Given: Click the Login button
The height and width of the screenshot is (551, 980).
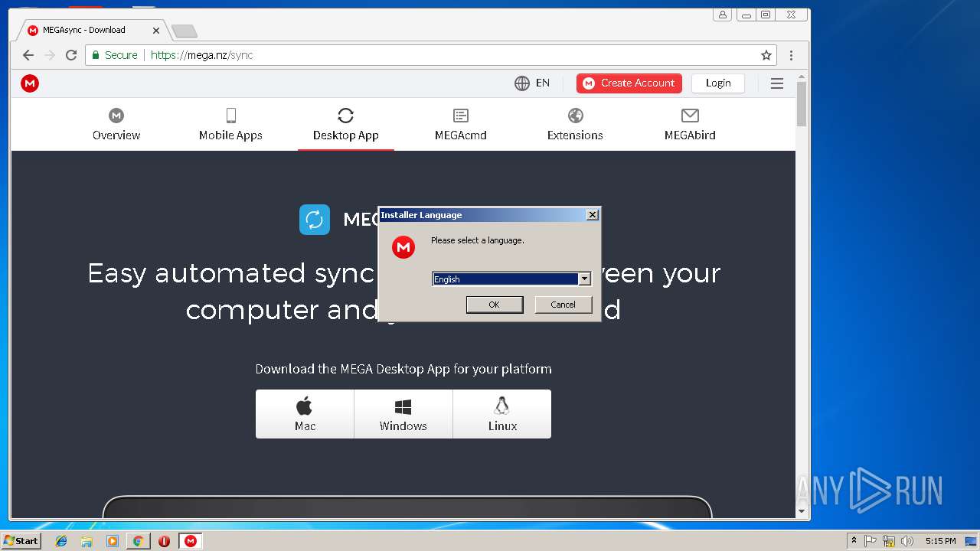Looking at the screenshot, I should pyautogui.click(x=718, y=83).
